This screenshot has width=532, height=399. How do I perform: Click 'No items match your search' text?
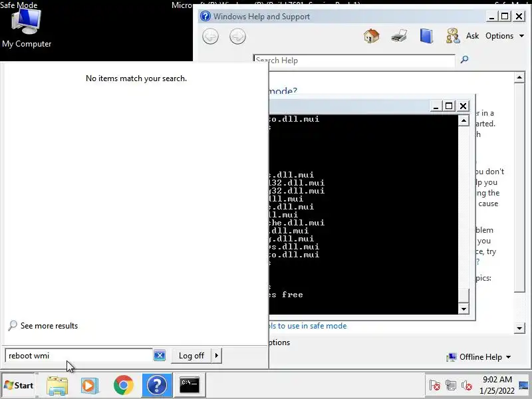(136, 78)
